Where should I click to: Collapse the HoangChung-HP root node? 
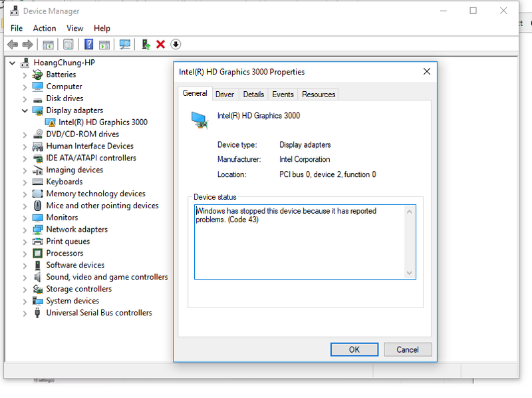click(13, 63)
